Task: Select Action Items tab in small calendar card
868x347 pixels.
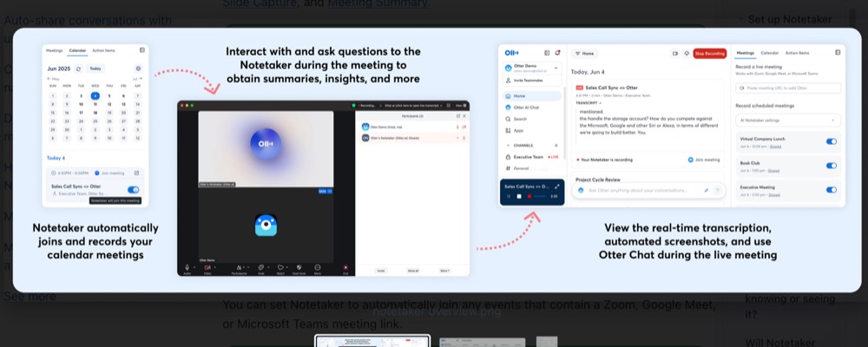Action: 103,50
